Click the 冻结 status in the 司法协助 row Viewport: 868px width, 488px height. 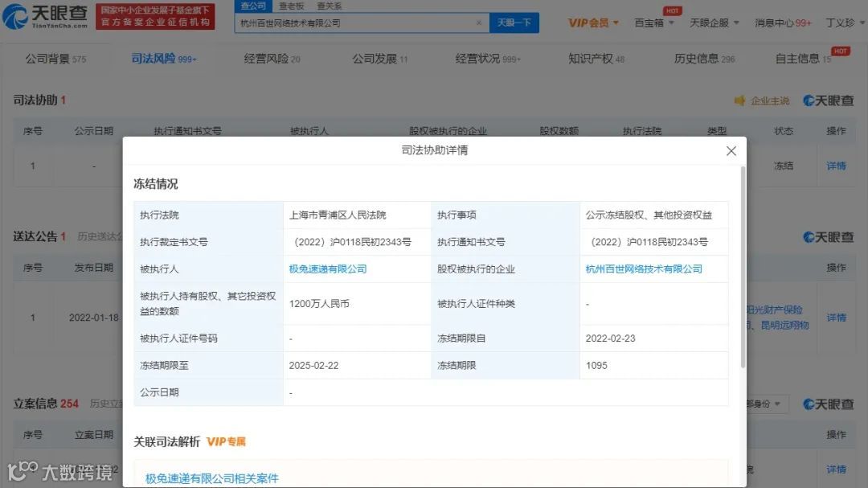[784, 166]
